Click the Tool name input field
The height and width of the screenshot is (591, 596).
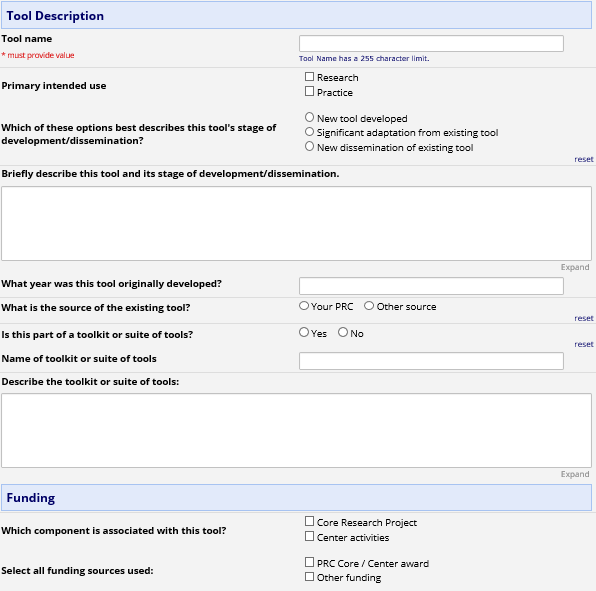[431, 44]
